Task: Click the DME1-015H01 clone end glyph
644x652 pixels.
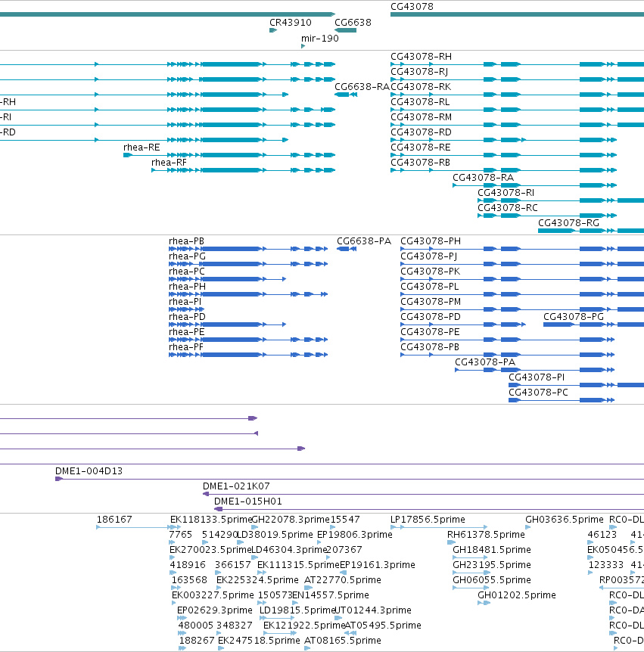Action: (x=218, y=509)
